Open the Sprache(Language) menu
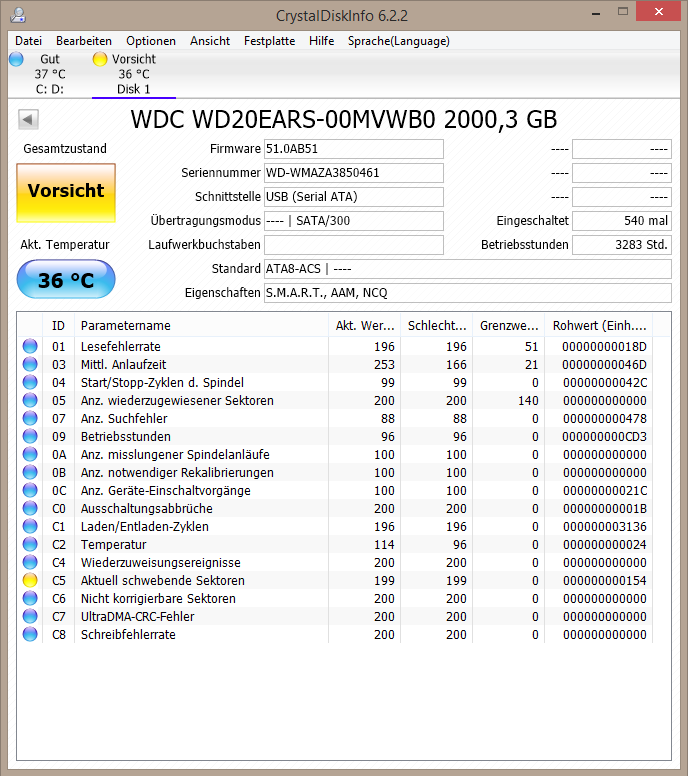688x776 pixels. click(x=398, y=41)
